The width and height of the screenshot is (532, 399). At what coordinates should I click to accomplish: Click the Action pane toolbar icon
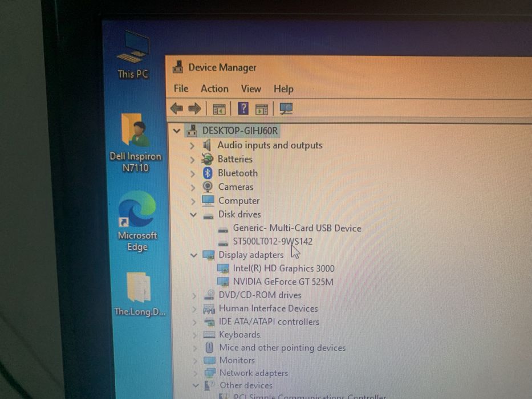pyautogui.click(x=262, y=109)
